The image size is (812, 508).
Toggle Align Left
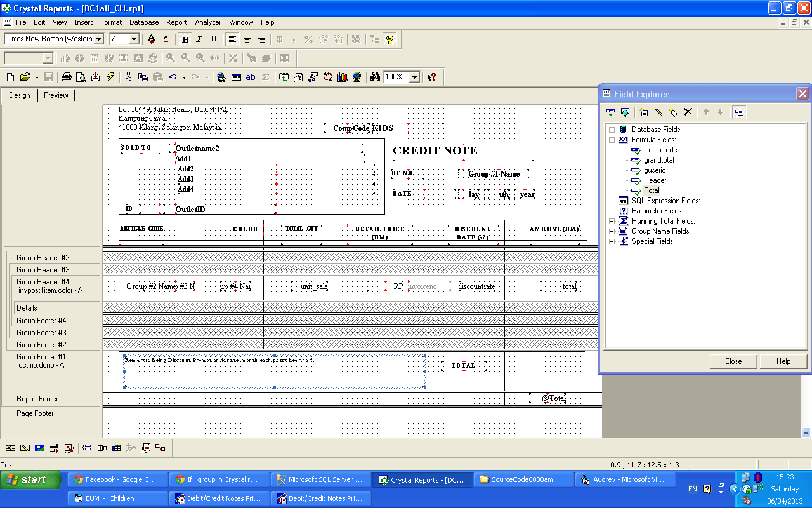(232, 39)
